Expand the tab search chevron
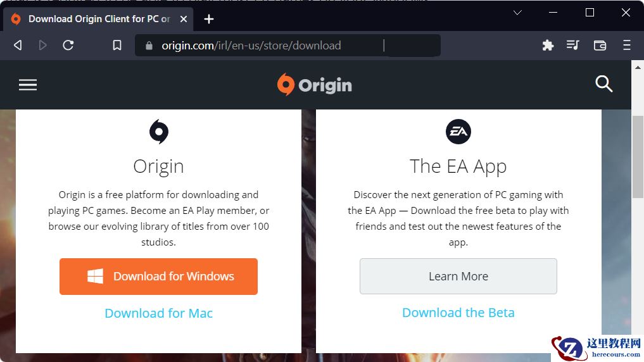The width and height of the screenshot is (644, 362). click(x=517, y=13)
